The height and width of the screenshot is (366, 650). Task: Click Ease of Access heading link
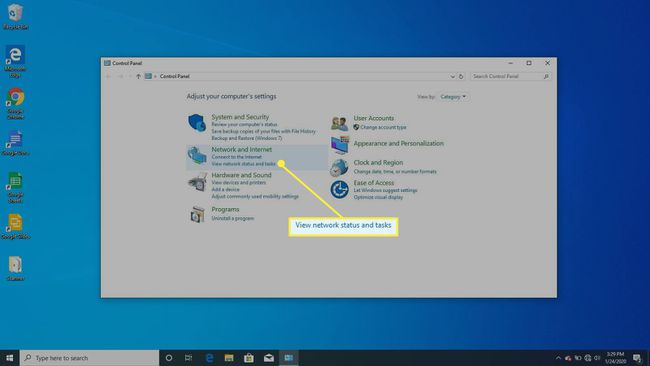374,183
